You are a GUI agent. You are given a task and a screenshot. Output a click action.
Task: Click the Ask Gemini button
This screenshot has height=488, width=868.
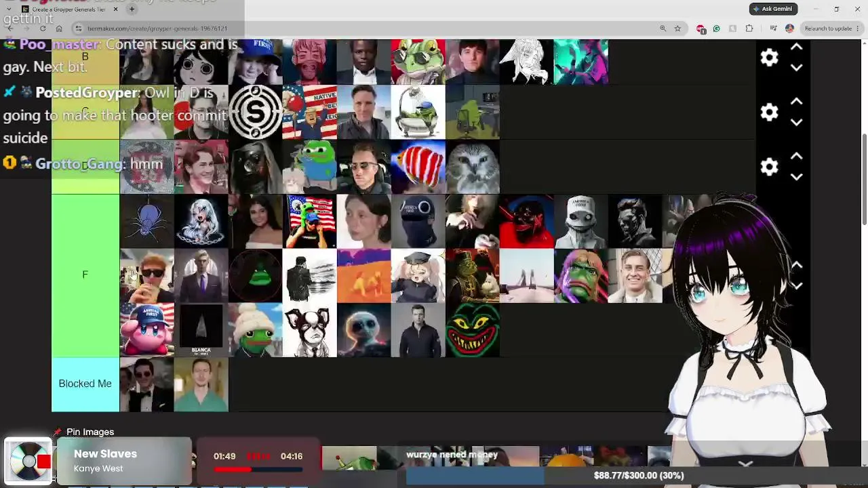coord(774,9)
